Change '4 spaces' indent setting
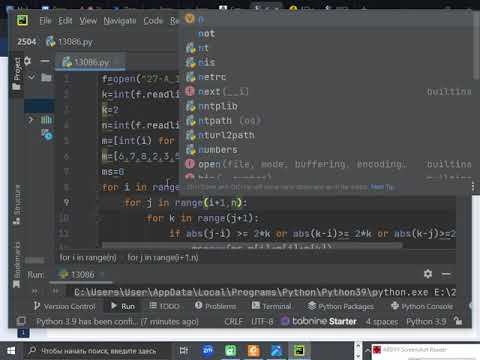 (x=382, y=322)
